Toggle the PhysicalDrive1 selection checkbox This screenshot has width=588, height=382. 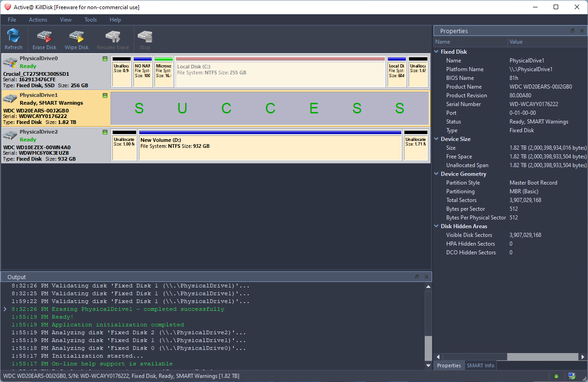pos(105,95)
